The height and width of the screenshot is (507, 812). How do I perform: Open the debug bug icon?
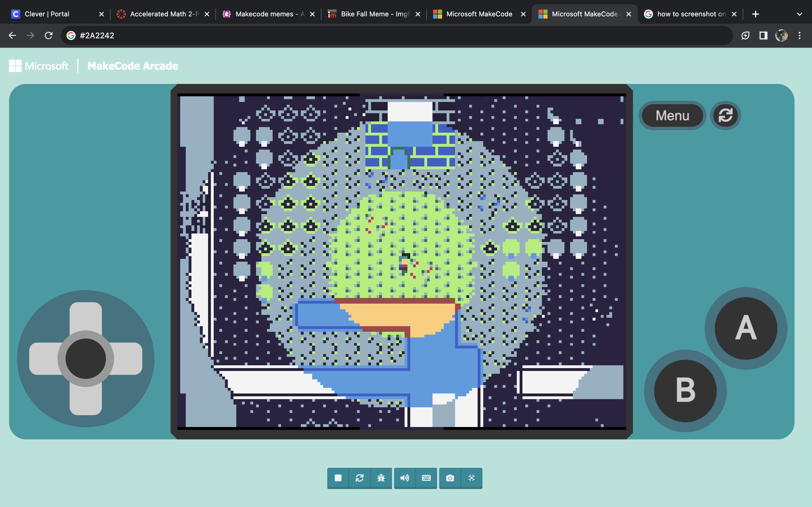tap(381, 478)
